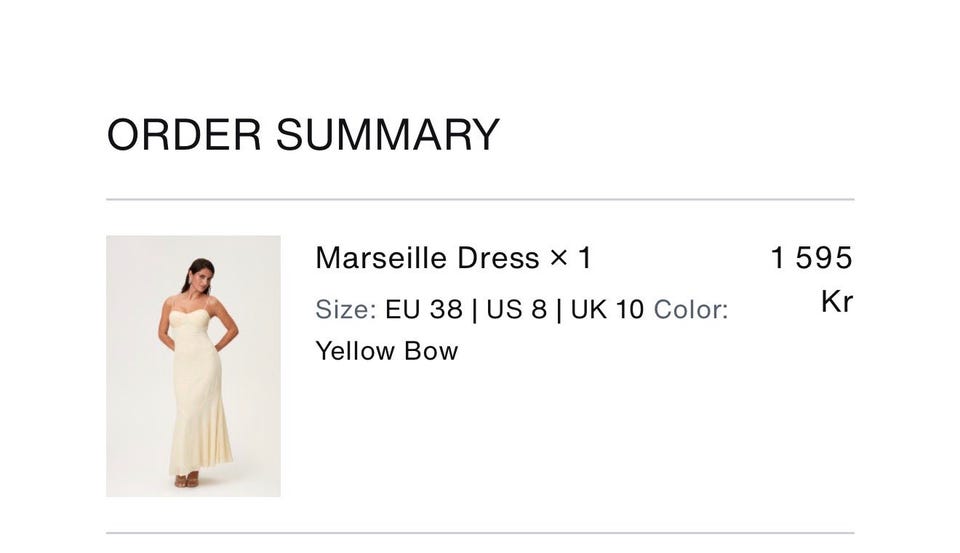Click the word SUMMARY in heading
This screenshot has height=553, width=960.
pos(388,135)
